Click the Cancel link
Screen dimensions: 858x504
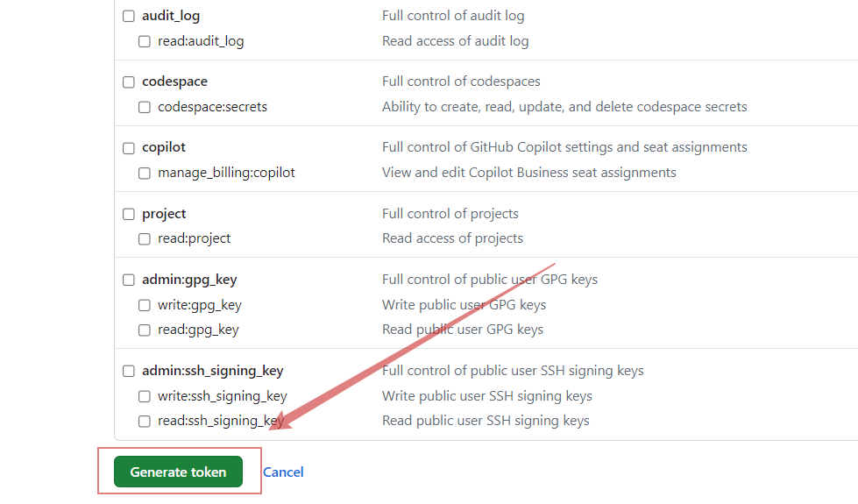283,472
